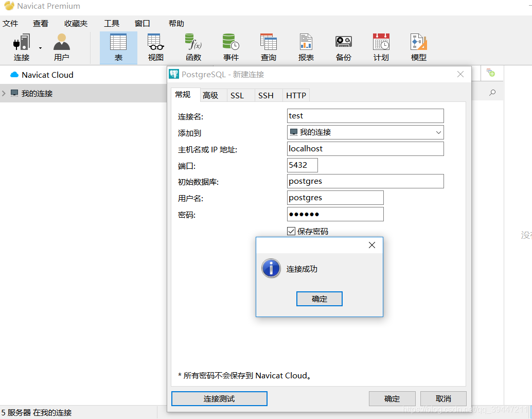The image size is (532, 419).
Task: Click the 连接名 field containing test
Action: click(365, 116)
